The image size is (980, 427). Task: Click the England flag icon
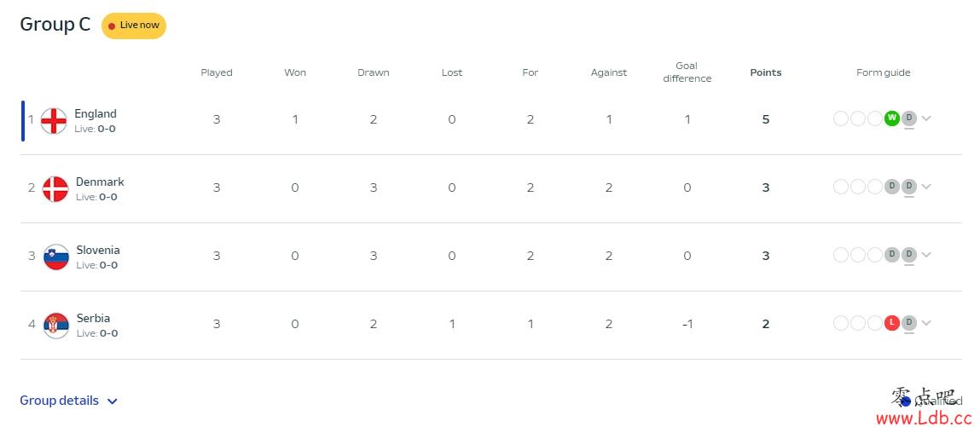pos(54,121)
